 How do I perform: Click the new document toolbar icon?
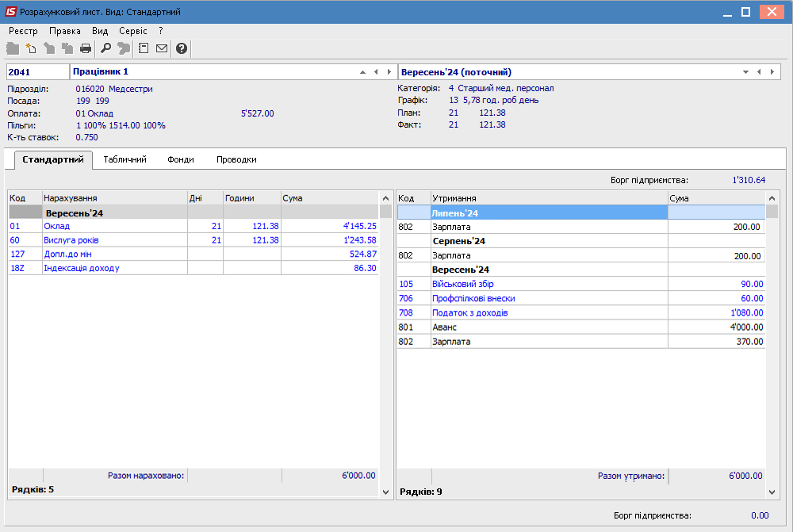click(x=31, y=48)
